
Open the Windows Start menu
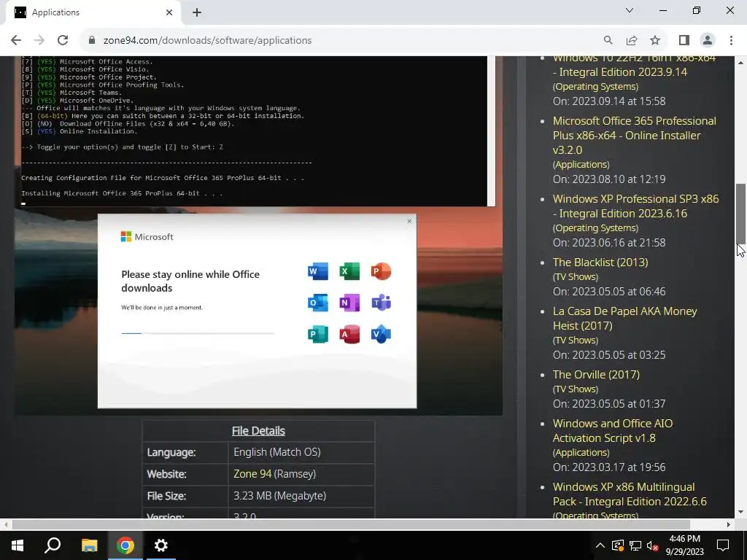(x=18, y=545)
